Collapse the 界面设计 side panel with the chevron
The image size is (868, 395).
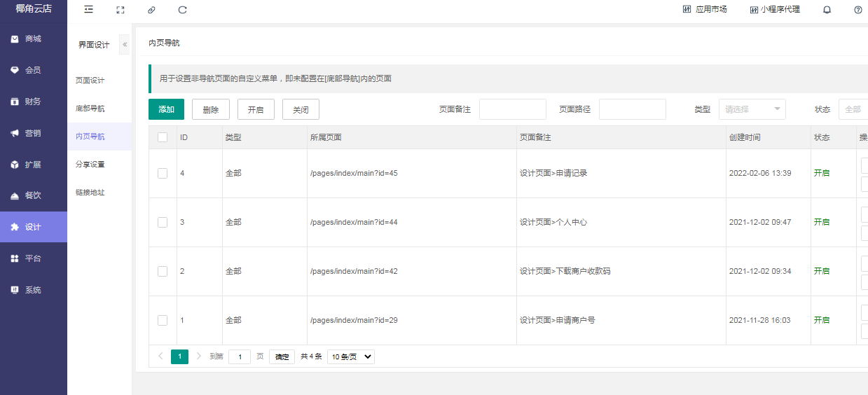[x=125, y=44]
